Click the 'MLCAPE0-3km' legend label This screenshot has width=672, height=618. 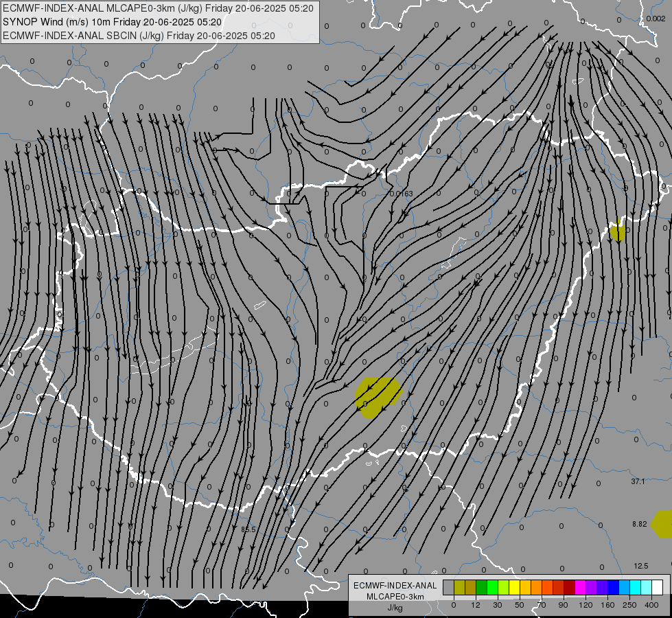pyautogui.click(x=395, y=597)
